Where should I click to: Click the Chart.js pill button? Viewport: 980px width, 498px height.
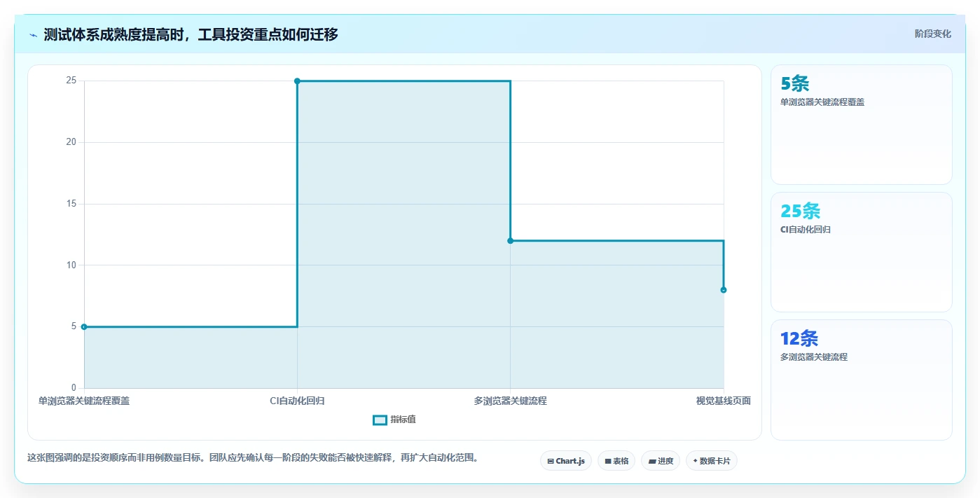(x=566, y=461)
